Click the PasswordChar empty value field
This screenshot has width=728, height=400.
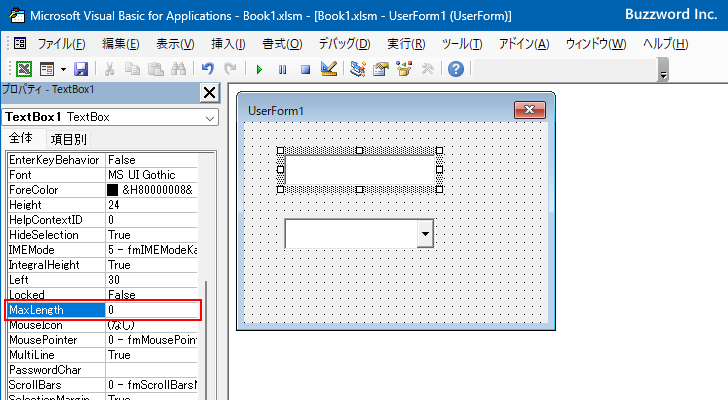[152, 370]
